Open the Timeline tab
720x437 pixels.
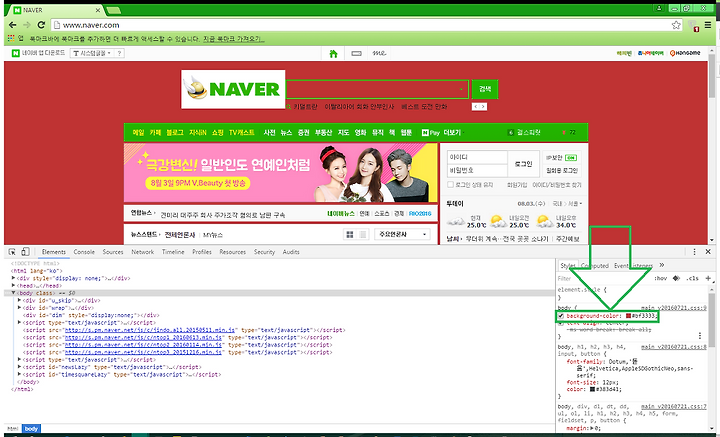coord(173,252)
